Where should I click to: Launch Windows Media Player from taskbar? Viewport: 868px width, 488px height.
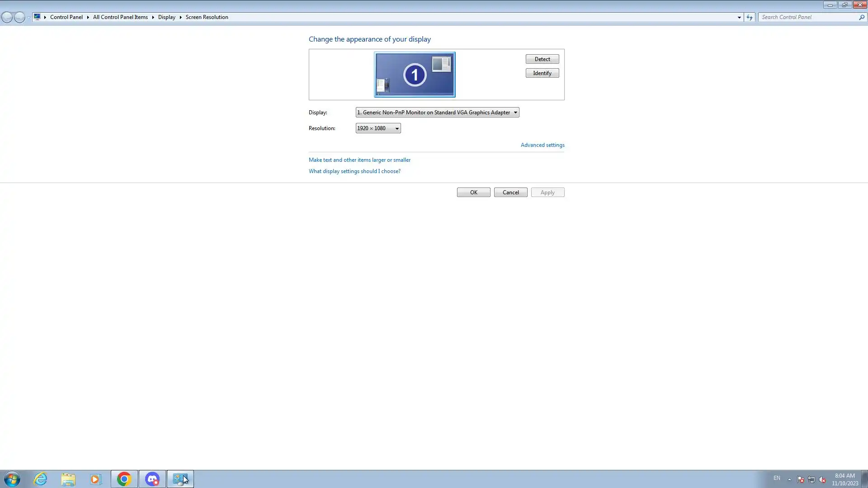(x=95, y=479)
